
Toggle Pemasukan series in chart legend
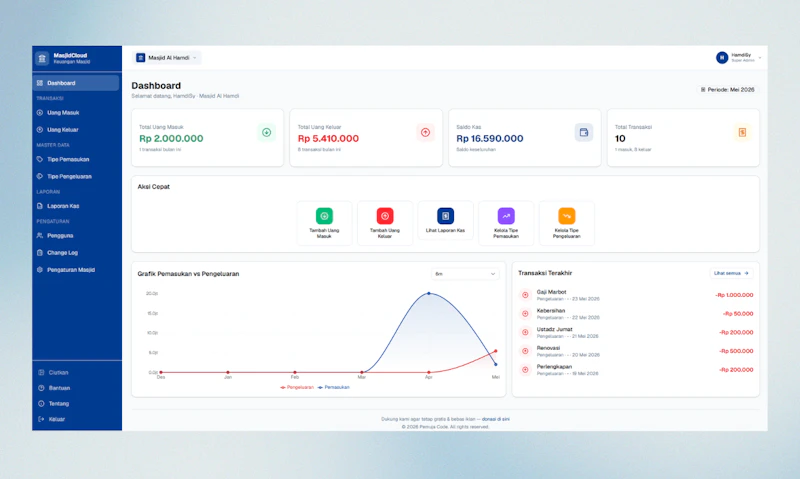coord(334,387)
